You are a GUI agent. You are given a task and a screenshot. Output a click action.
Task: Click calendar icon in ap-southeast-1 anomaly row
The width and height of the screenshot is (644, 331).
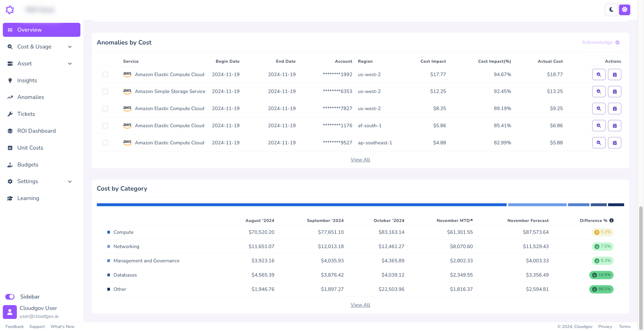[x=614, y=143]
